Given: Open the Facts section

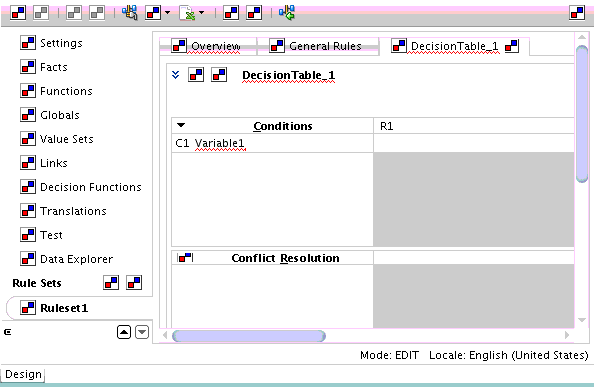Looking at the screenshot, I should [x=53, y=67].
